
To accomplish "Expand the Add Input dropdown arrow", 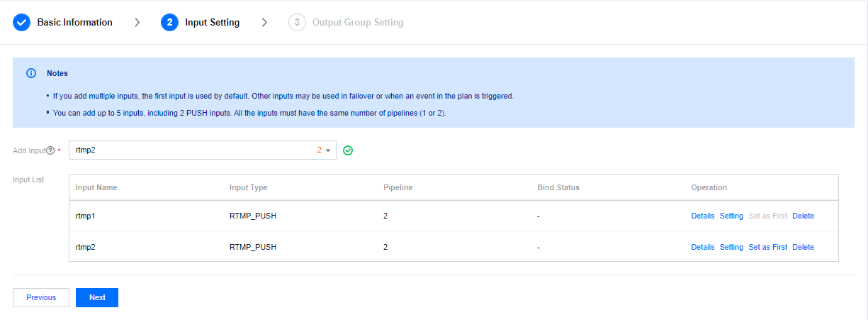I will pos(328,150).
